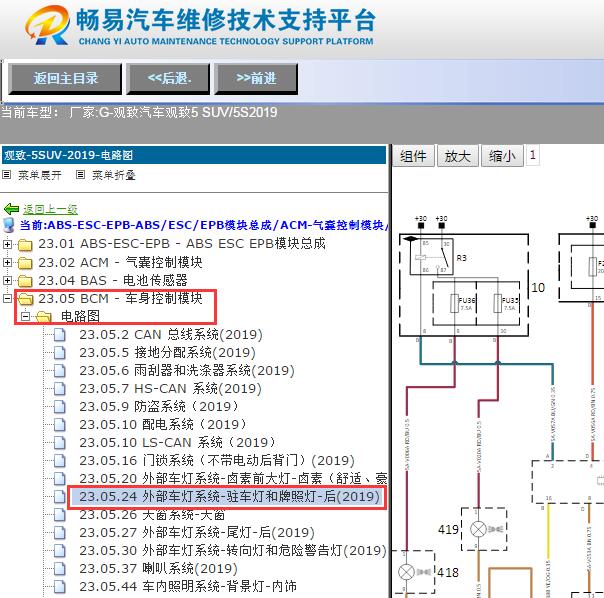Click document icon beside 23.05.7 HS-CAN

point(60,389)
